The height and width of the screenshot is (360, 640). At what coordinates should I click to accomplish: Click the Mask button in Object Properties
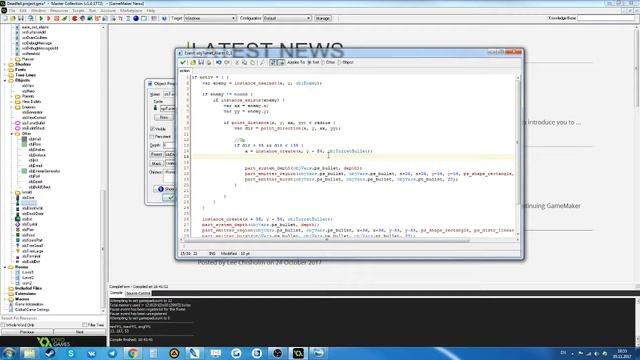156,164
